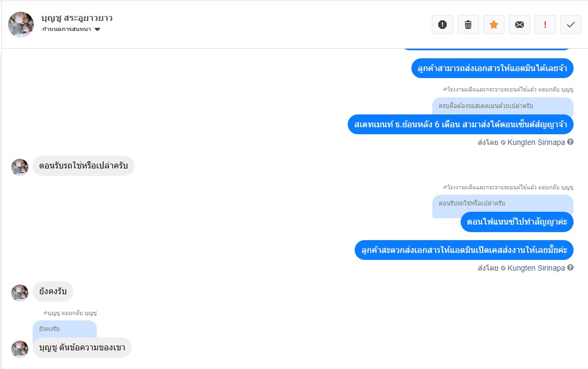Flag conversation with red exclamation priority icon
This screenshot has width=588, height=369.
[x=545, y=25]
